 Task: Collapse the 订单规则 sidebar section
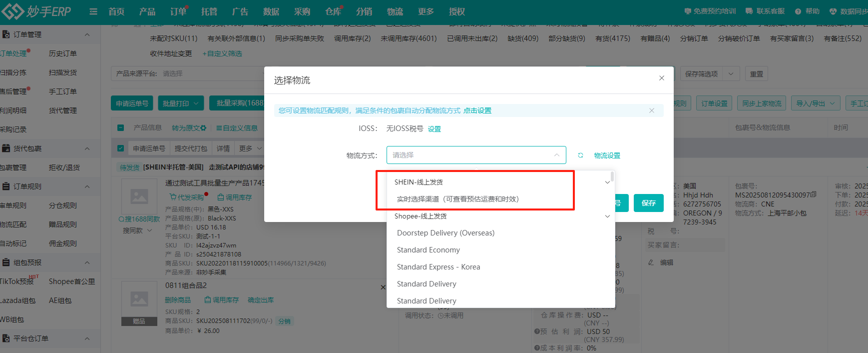pyautogui.click(x=87, y=186)
